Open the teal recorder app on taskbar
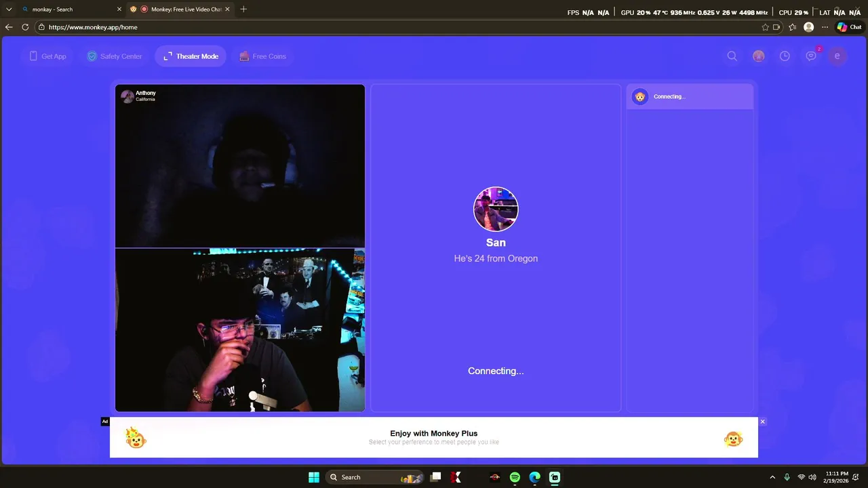Viewport: 868px width, 488px height. (555, 477)
